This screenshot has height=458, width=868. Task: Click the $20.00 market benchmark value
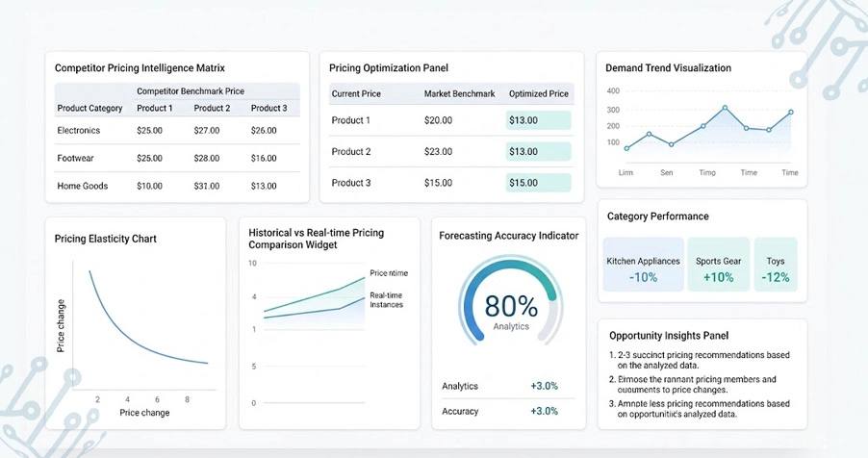click(x=438, y=120)
